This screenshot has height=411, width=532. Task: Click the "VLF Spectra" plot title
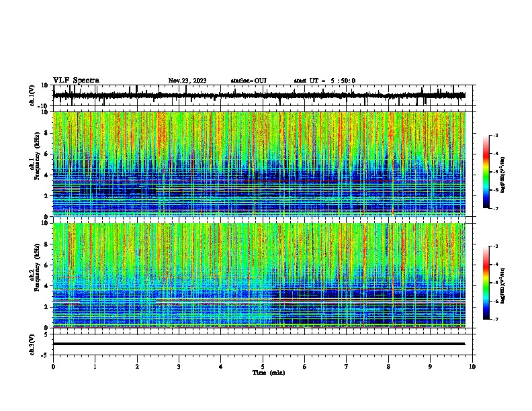pos(76,81)
